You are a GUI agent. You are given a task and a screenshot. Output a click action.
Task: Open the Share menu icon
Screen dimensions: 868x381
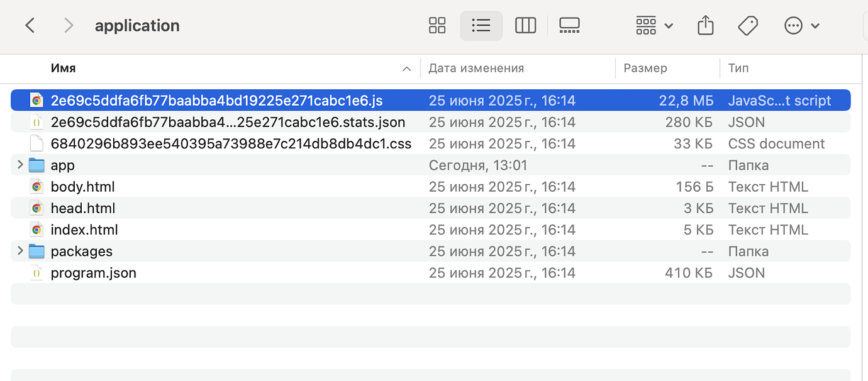coord(705,25)
